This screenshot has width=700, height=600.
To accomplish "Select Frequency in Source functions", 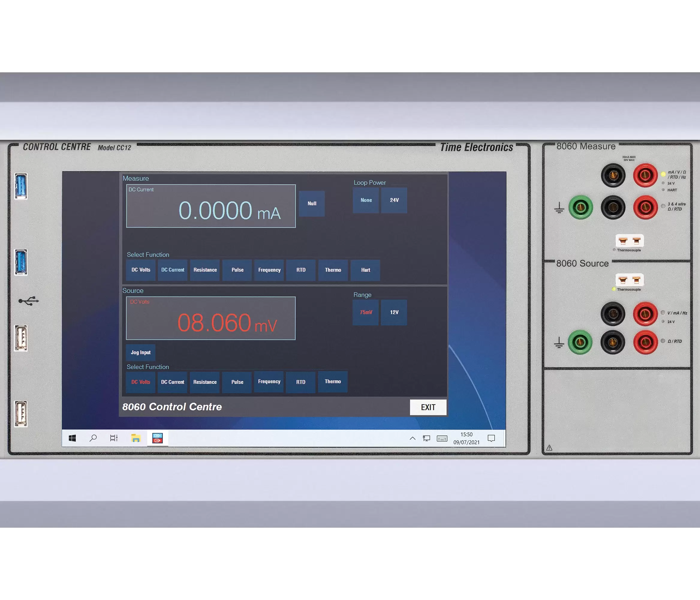I will [x=269, y=382].
